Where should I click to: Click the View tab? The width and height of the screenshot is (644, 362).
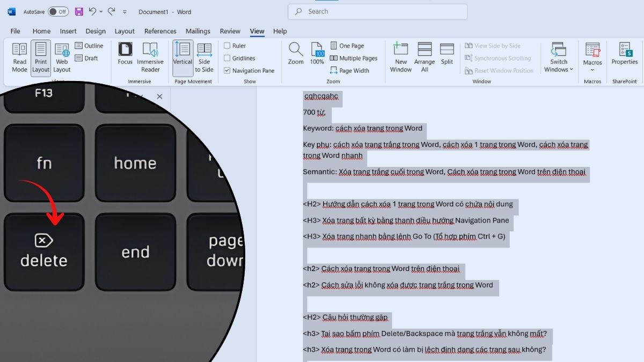pyautogui.click(x=257, y=31)
